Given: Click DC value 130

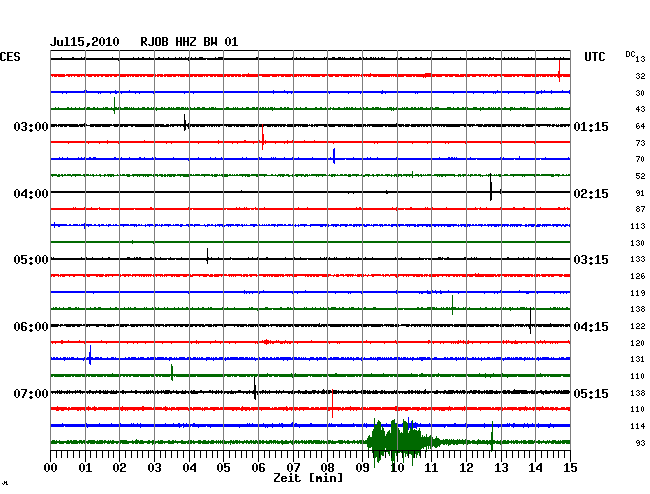Looking at the screenshot, I should click(638, 243).
